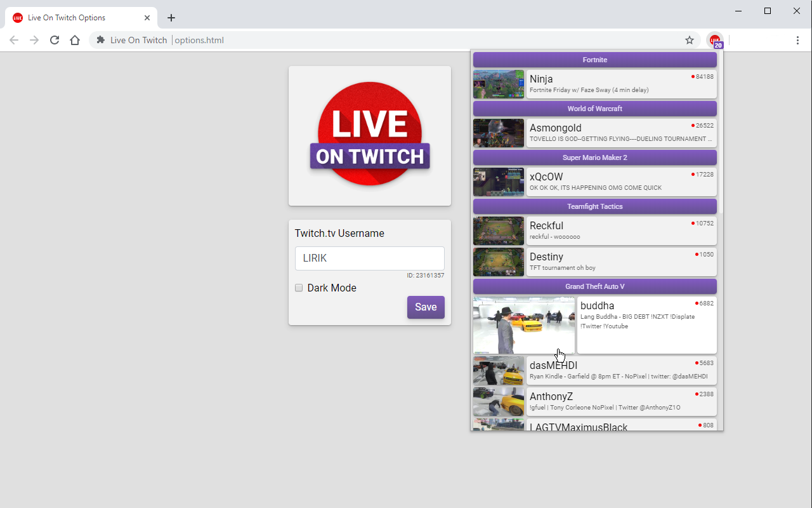Open the Chrome three-dot menu
Viewport: 812px width, 508px height.
(797, 40)
